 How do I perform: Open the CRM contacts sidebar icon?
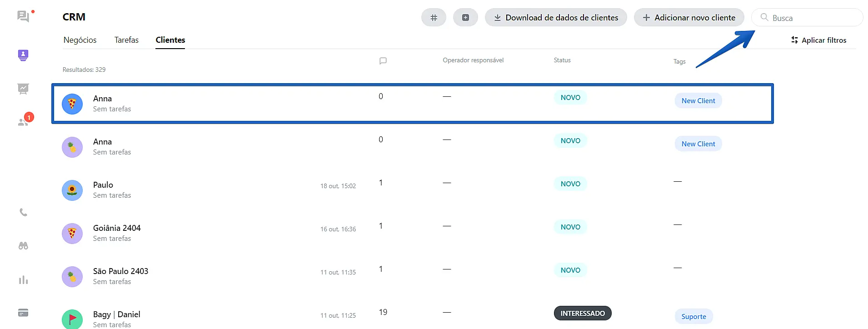click(x=23, y=55)
